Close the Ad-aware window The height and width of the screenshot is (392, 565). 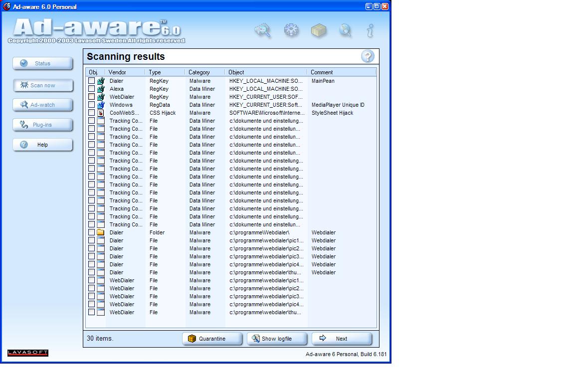point(385,6)
